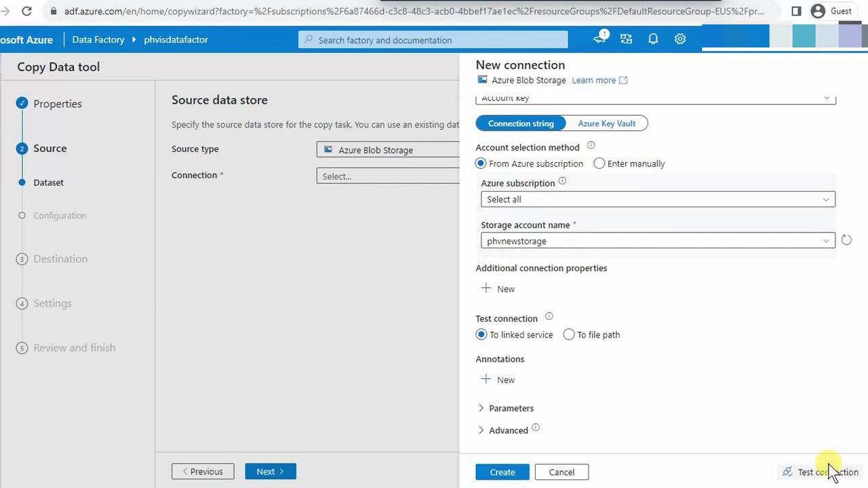The width and height of the screenshot is (868, 488).
Task: Go to the Destination step
Action: coord(60,259)
